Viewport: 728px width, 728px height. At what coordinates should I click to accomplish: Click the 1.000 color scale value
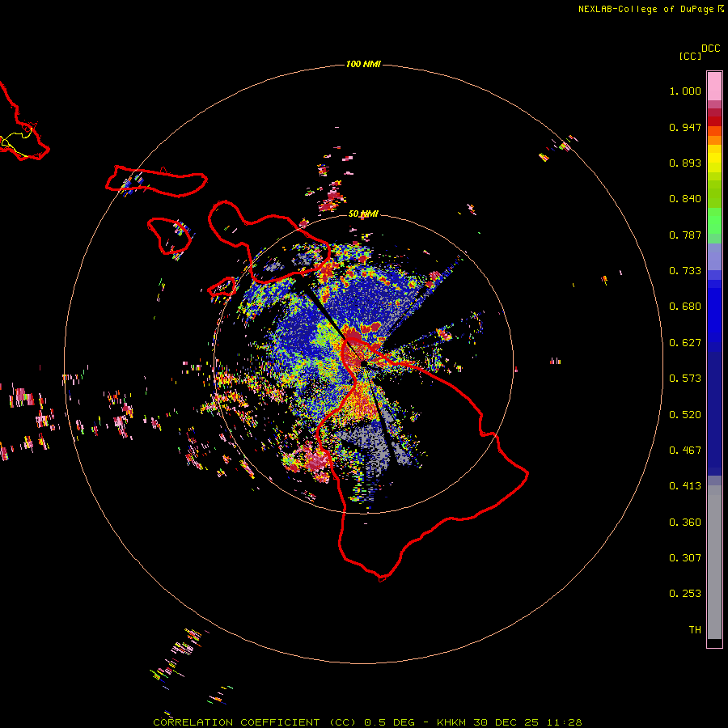[x=685, y=91]
